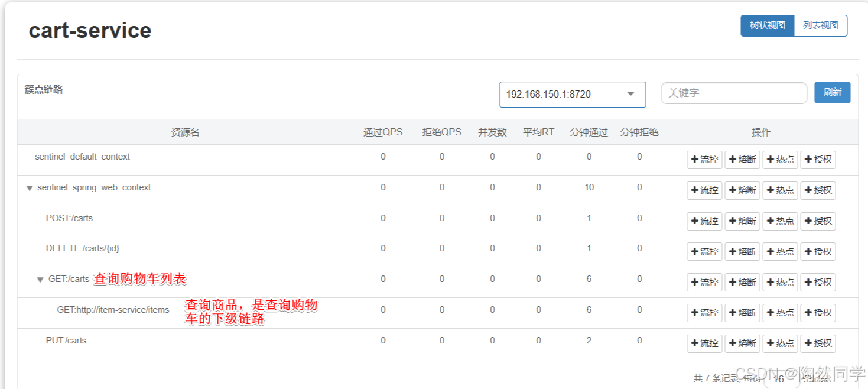This screenshot has height=389, width=868.
Task: Add 流控 rule for GET:http://item-service/items
Action: [704, 313]
